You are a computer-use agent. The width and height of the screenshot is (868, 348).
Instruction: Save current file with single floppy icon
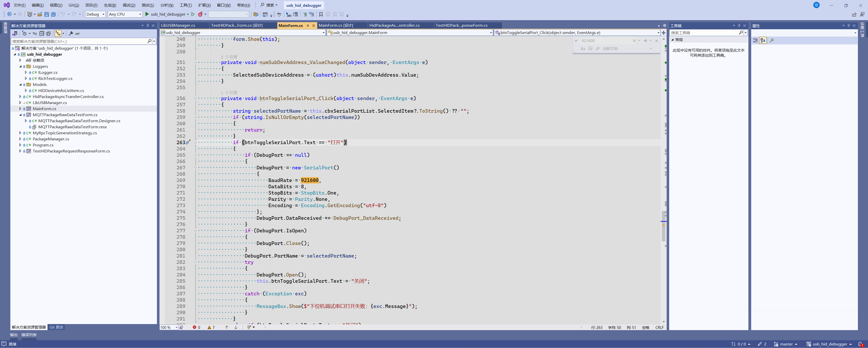pyautogui.click(x=46, y=14)
